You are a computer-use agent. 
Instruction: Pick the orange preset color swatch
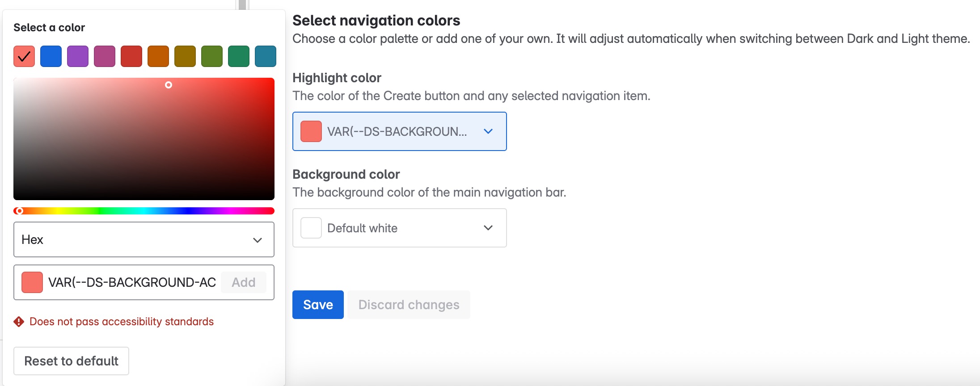158,56
